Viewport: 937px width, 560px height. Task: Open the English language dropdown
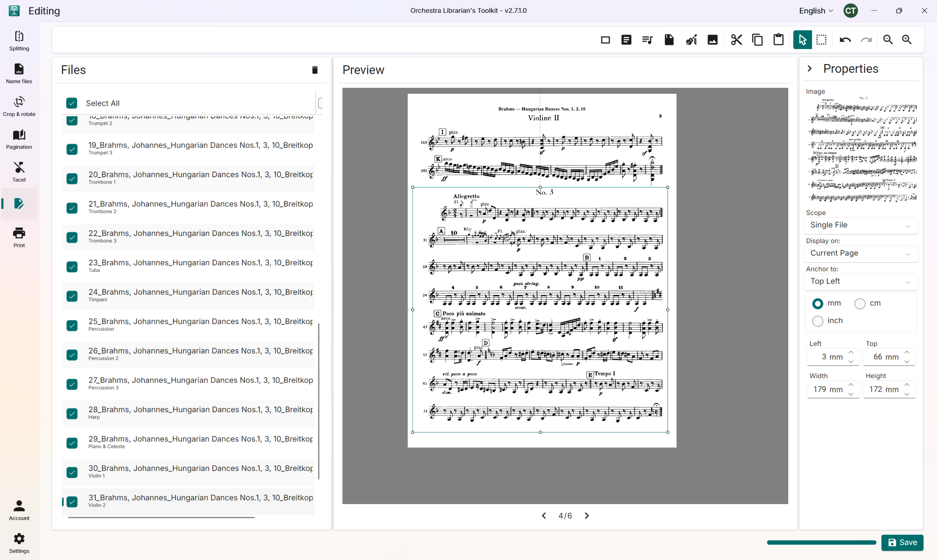click(816, 11)
